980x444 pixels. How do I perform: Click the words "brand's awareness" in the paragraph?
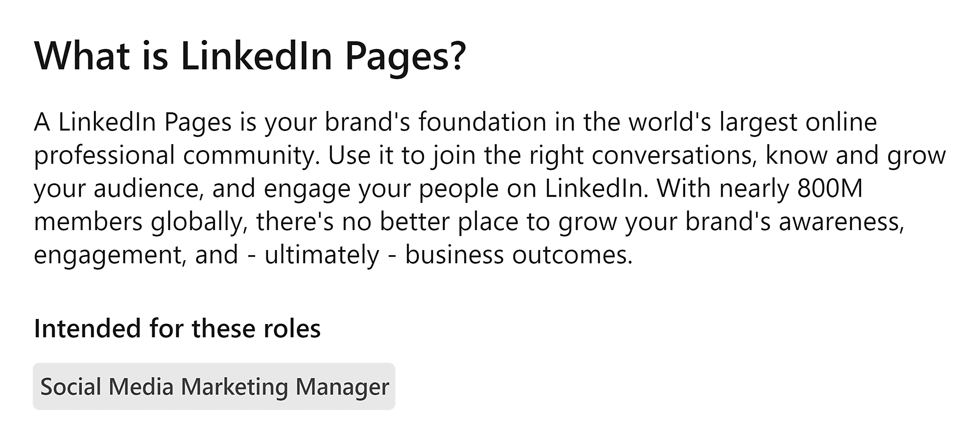794,222
